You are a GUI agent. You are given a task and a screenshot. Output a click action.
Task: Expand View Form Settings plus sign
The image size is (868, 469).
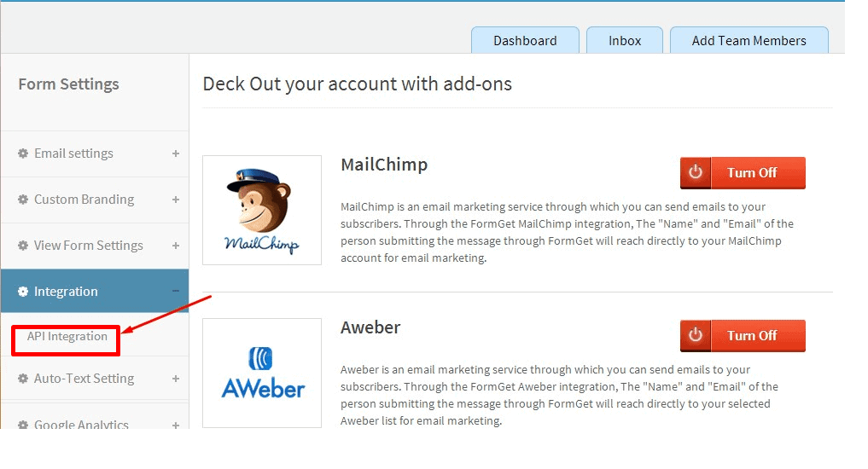176,245
